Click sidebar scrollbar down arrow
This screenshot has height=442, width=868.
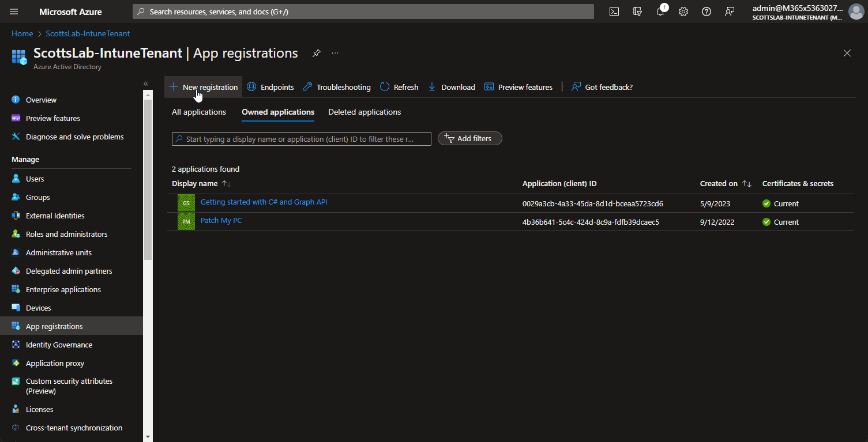[x=148, y=437]
